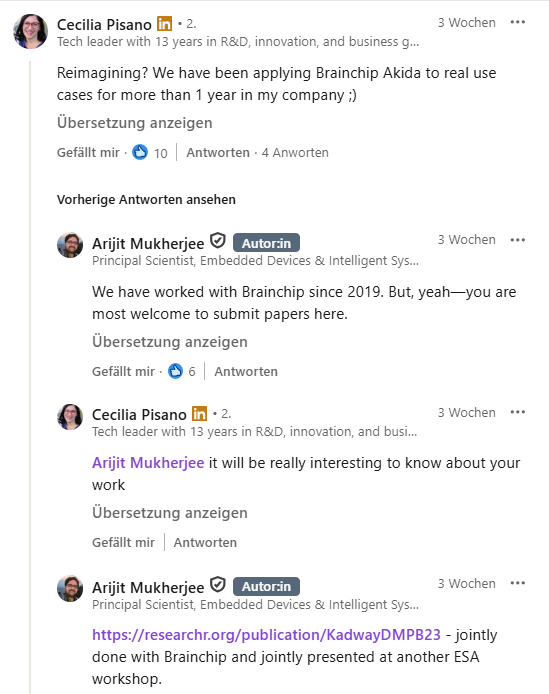Open three-dot menu on Arijit's last reply
Viewport: 549px width, 694px height.
[517, 583]
